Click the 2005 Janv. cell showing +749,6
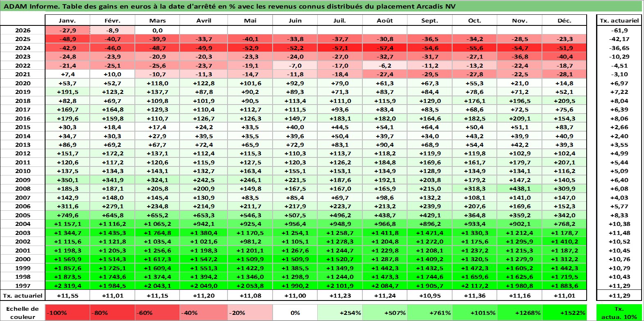 pos(67,215)
